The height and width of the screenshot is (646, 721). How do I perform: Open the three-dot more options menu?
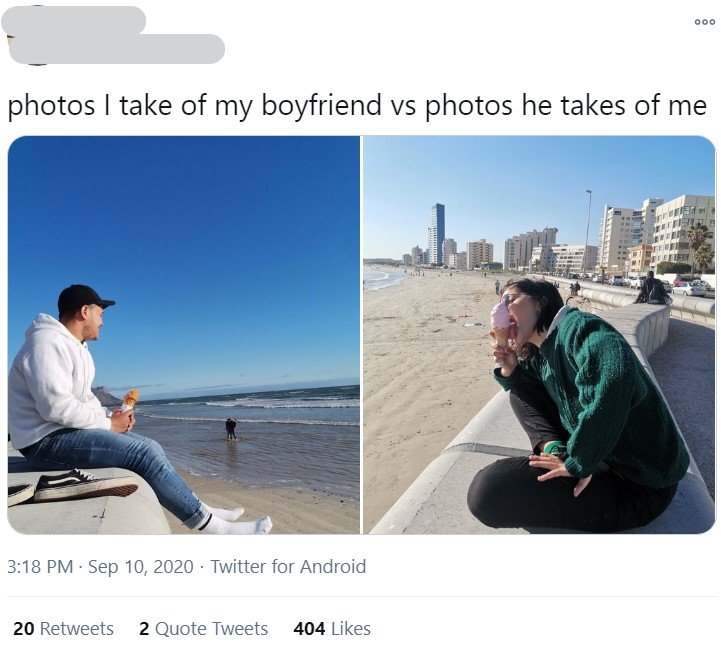(704, 22)
